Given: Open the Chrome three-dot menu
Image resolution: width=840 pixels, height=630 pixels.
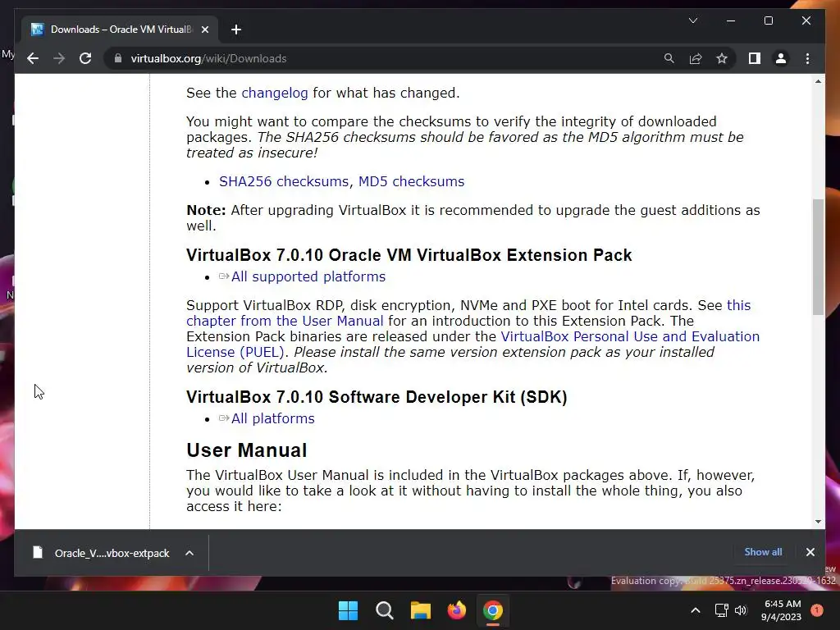Looking at the screenshot, I should [807, 58].
